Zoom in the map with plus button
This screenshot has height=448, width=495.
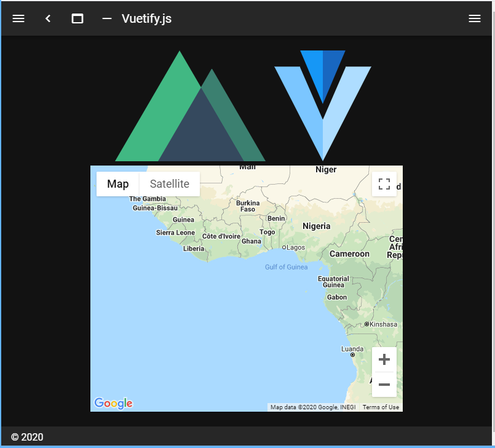click(x=384, y=359)
